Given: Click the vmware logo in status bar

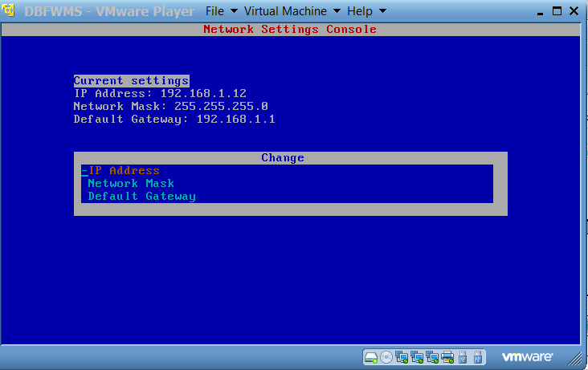Looking at the screenshot, I should [x=527, y=357].
